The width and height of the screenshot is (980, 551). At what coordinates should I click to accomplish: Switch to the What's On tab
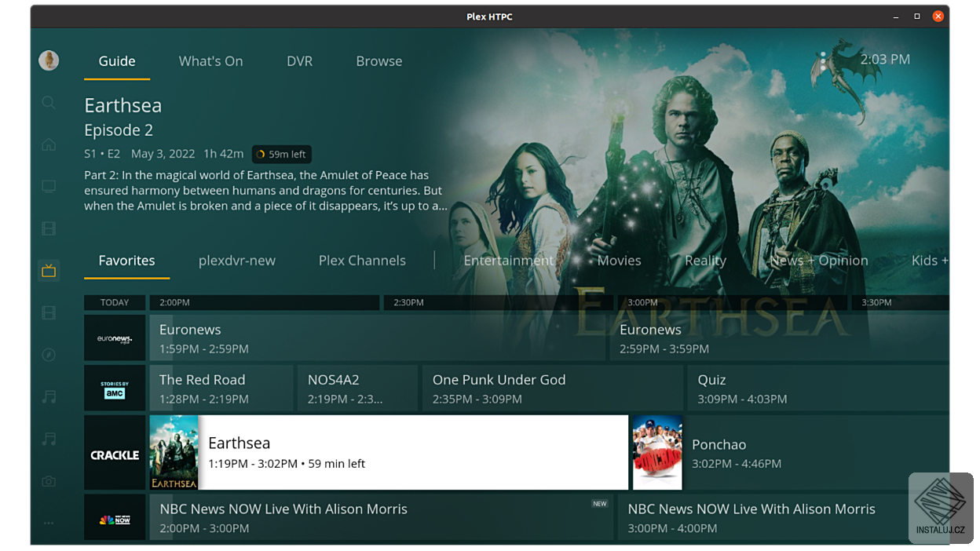(x=210, y=60)
